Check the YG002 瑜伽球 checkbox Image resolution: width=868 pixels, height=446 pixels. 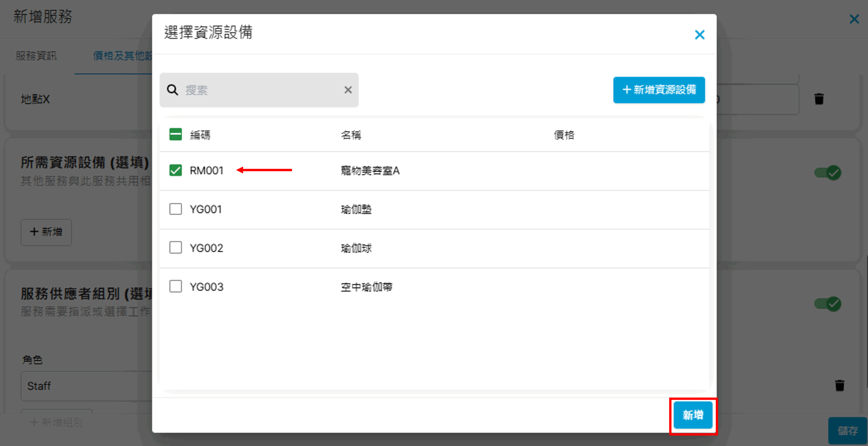click(x=176, y=248)
